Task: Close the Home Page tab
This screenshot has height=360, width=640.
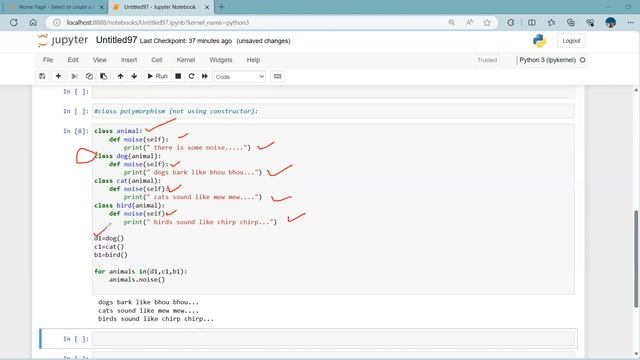Action: point(102,7)
